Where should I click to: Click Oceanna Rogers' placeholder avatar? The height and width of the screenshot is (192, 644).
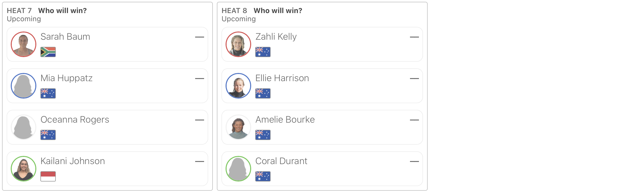(24, 127)
